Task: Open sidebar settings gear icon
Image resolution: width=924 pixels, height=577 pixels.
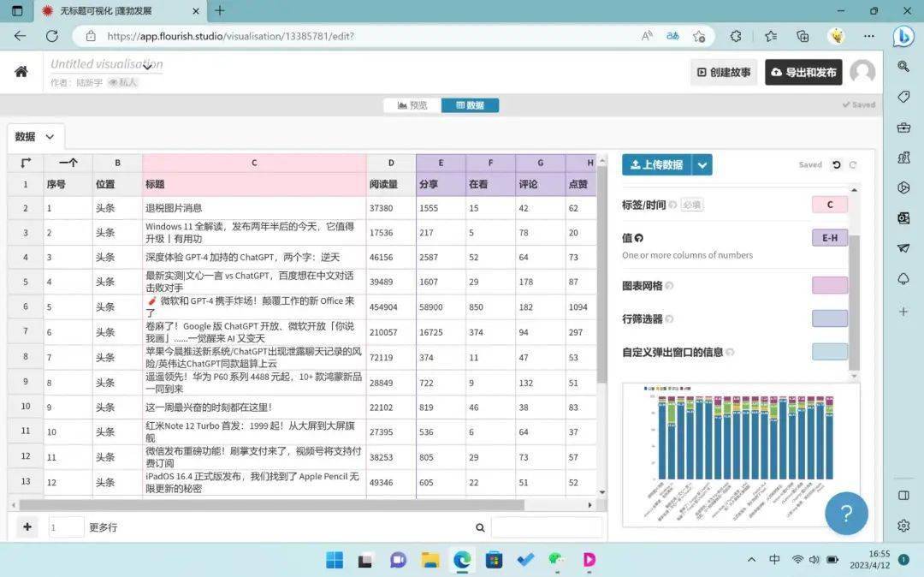Action: coord(903,525)
